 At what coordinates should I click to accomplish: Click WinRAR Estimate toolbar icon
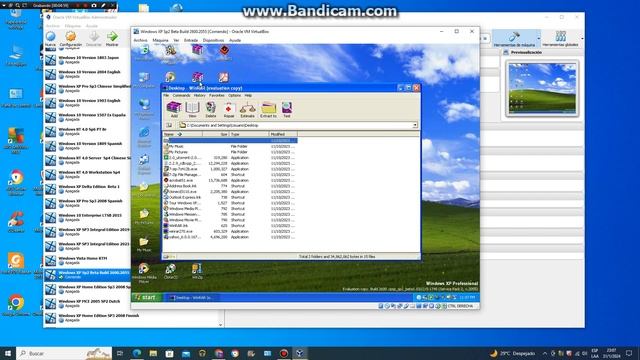247,108
